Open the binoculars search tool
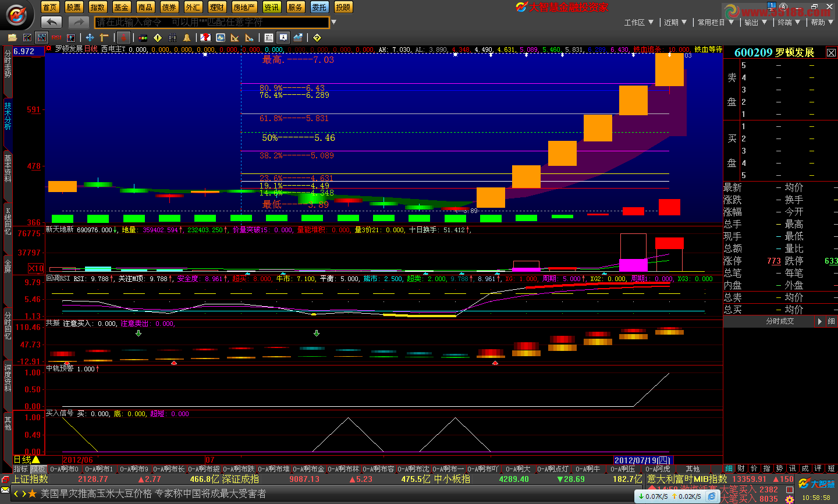Screen dimensions: 838x504 coord(172,38)
